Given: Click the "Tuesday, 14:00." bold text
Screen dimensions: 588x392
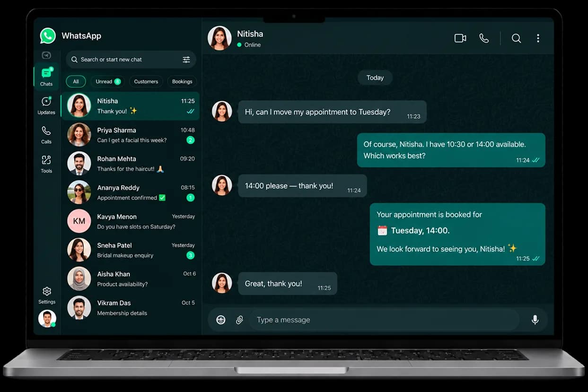Looking at the screenshot, I should coord(420,231).
